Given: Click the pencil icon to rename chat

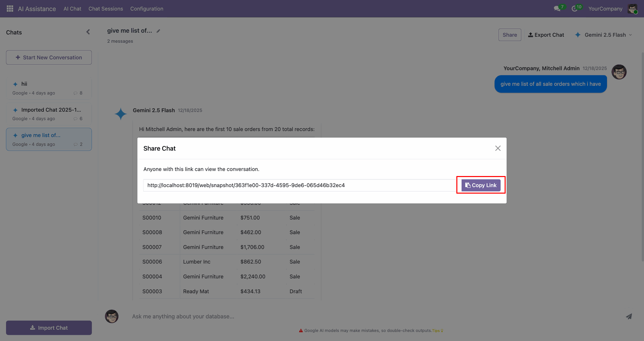Looking at the screenshot, I should click(158, 31).
